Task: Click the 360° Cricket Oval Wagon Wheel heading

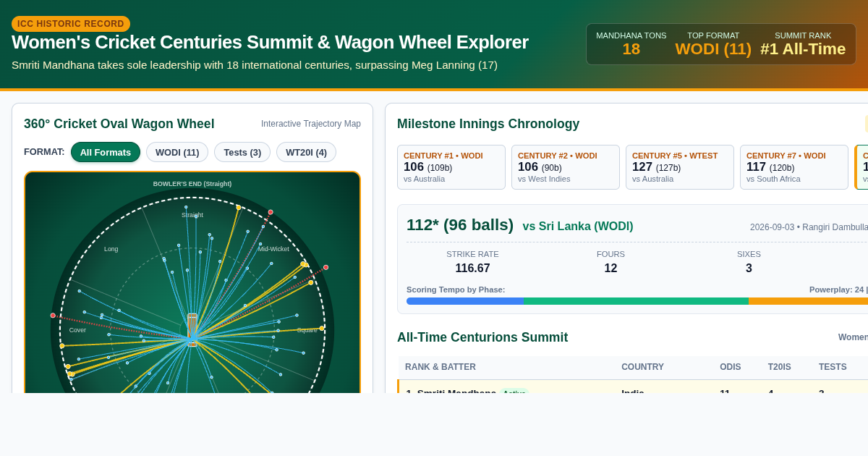Action: [119, 124]
